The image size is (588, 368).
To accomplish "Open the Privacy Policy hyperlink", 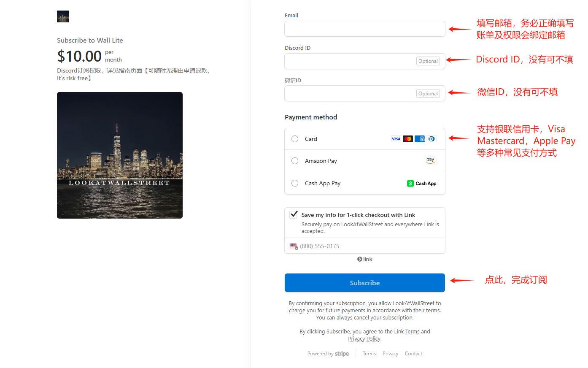I will (364, 339).
